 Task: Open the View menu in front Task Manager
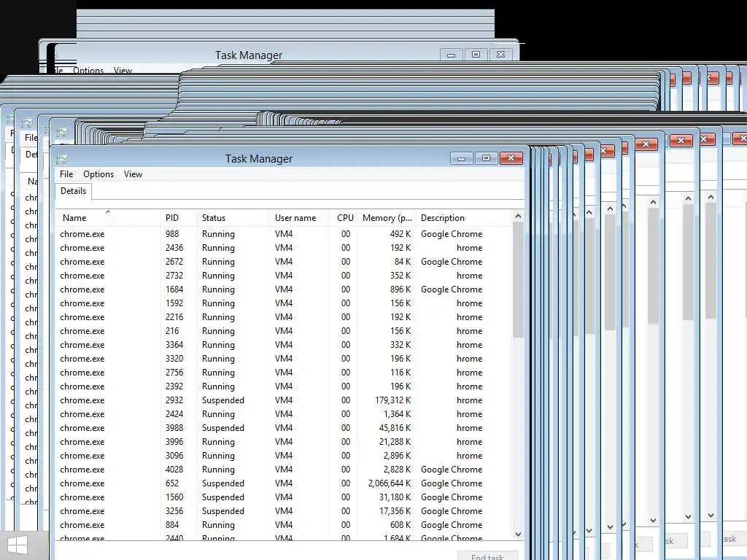[x=133, y=174]
